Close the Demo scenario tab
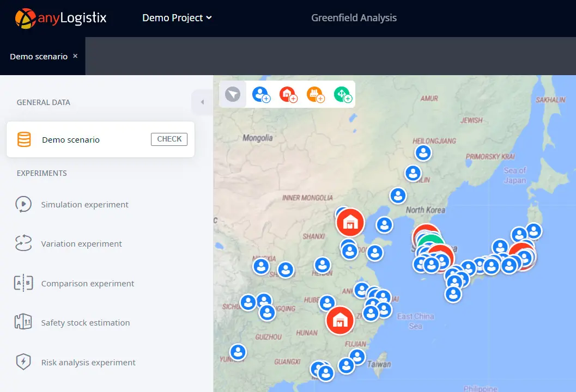Viewport: 576px width, 392px height. [x=75, y=56]
